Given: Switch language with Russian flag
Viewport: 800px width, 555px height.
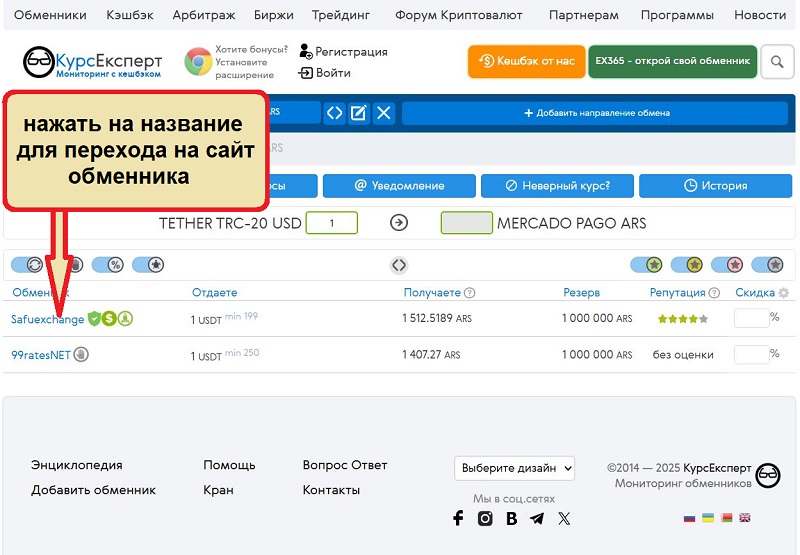Looking at the screenshot, I should 689,518.
